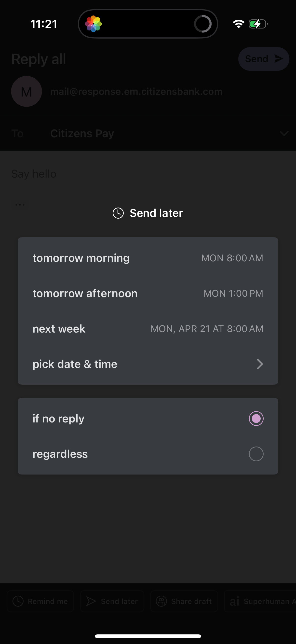296x644 pixels.
Task: Tap the clock icon beside Send later
Action: coord(118,213)
